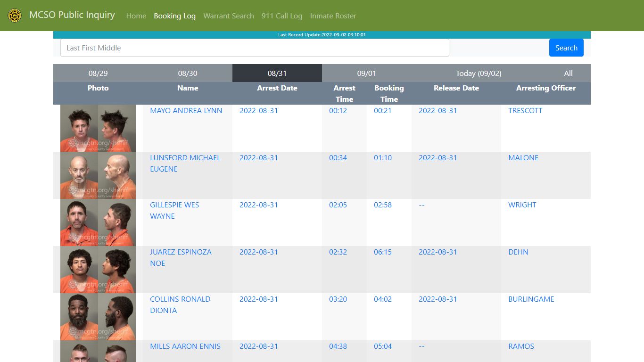This screenshot has width=644, height=362.
Task: Click arrest time 02:05
Action: (338, 205)
